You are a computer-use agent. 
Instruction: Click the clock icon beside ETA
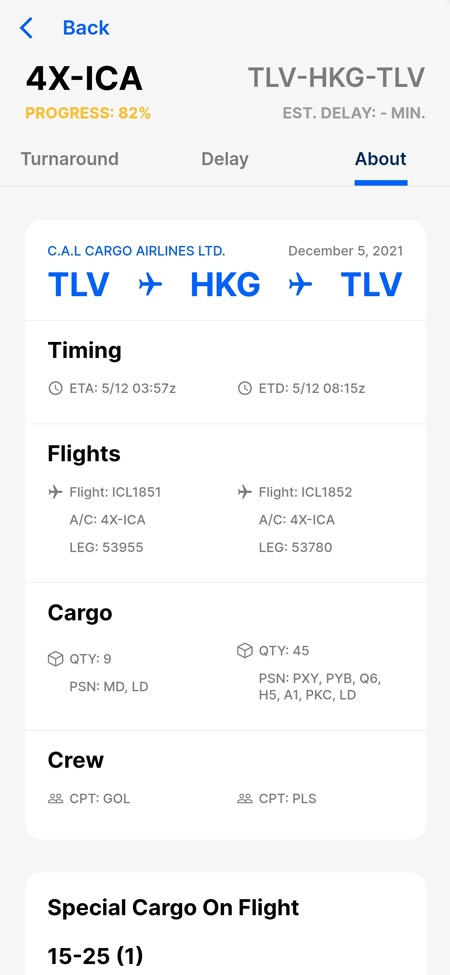55,389
